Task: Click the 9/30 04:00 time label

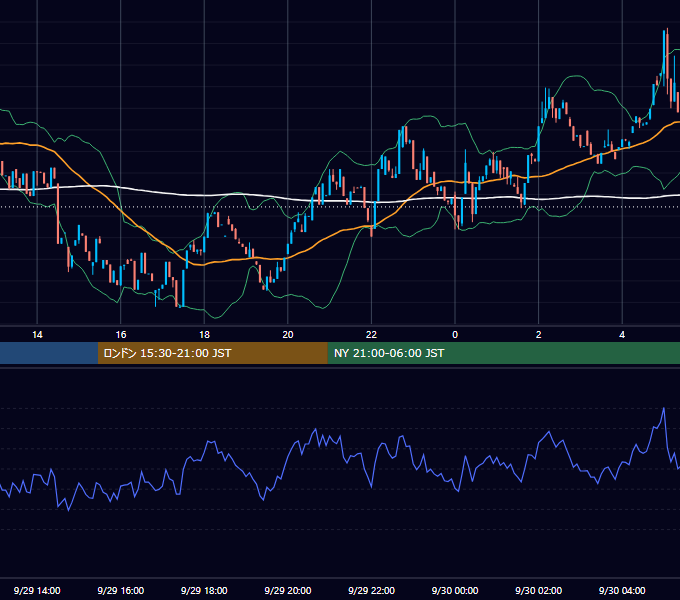Action: (x=622, y=590)
